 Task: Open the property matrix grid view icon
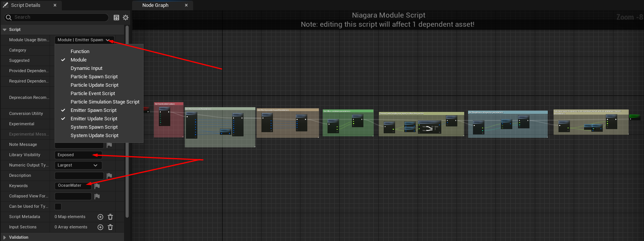(x=116, y=18)
